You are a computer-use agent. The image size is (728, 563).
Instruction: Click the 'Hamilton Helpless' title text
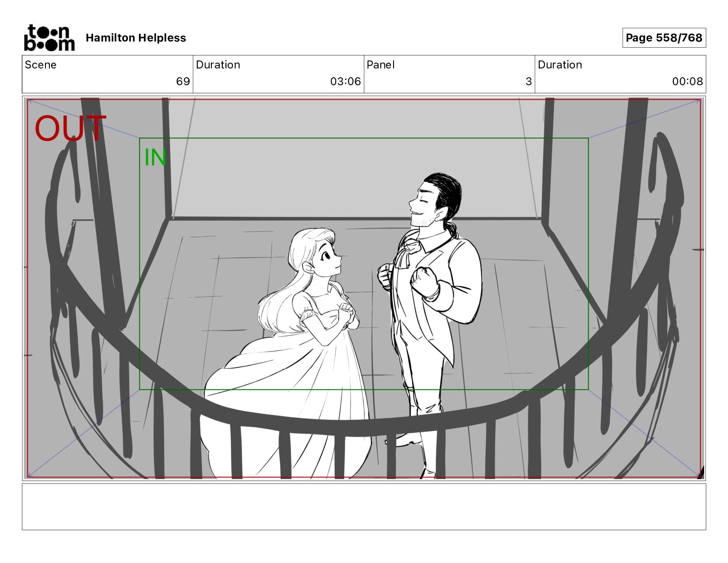[x=136, y=38]
